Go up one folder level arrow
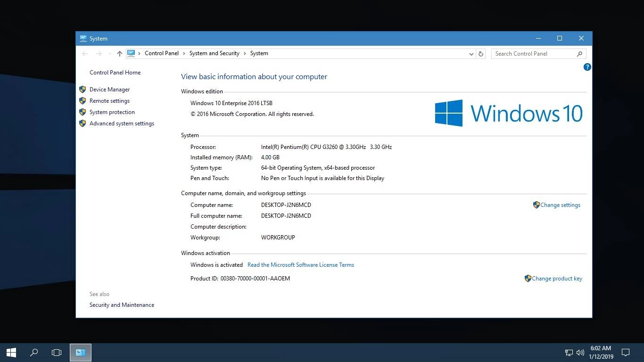The width and height of the screenshot is (644, 362). [120, 54]
